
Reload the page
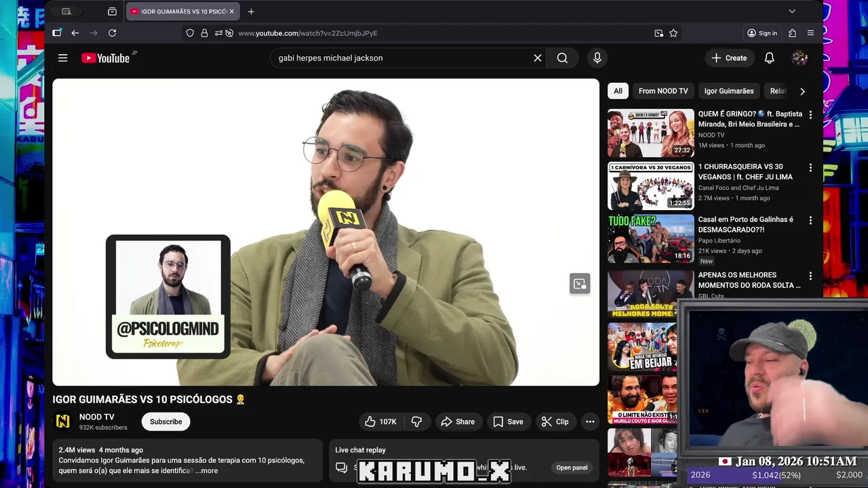click(112, 33)
